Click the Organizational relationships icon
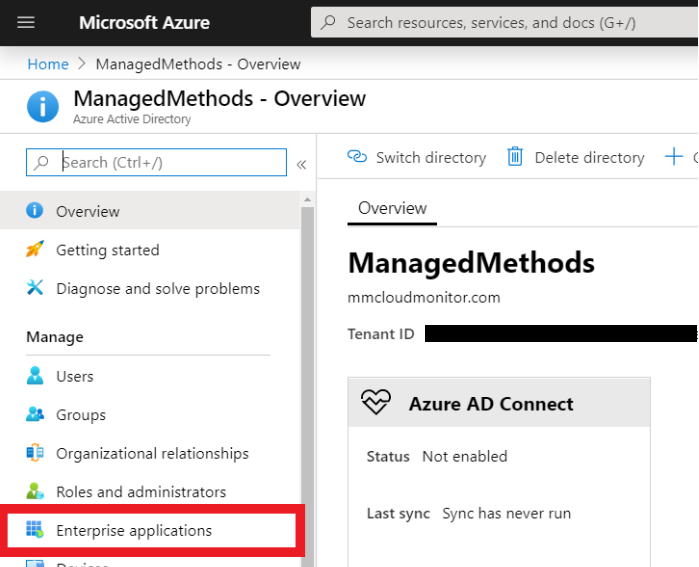 click(35, 453)
